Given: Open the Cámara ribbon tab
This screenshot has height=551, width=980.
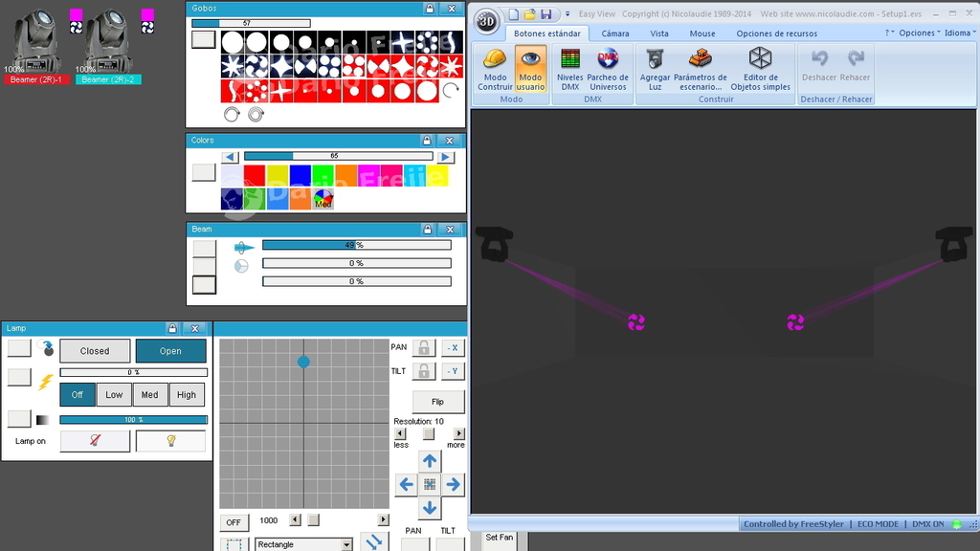Looking at the screenshot, I should click(615, 33).
